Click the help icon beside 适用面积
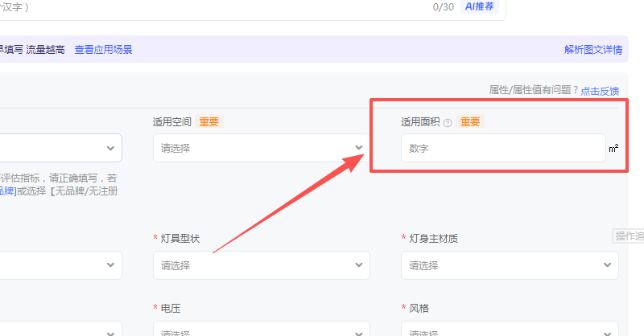The height and width of the screenshot is (336, 644). point(448,123)
